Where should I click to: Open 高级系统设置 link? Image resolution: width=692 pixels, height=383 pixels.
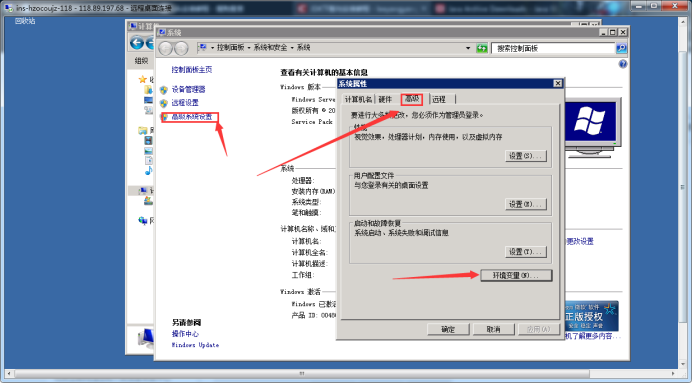(192, 117)
